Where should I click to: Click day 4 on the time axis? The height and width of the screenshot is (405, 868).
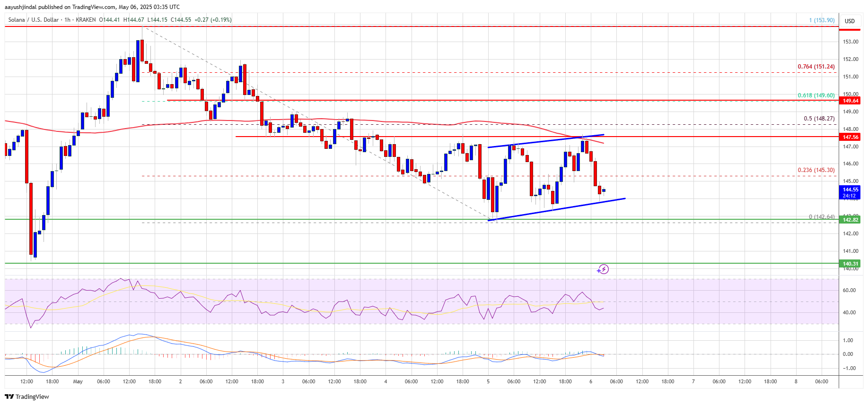pyautogui.click(x=386, y=381)
